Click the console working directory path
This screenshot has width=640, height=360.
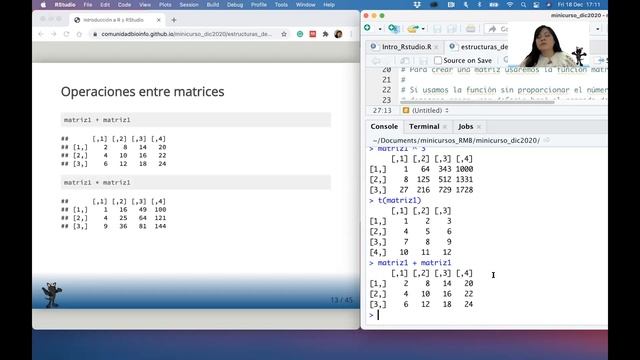click(x=456, y=140)
